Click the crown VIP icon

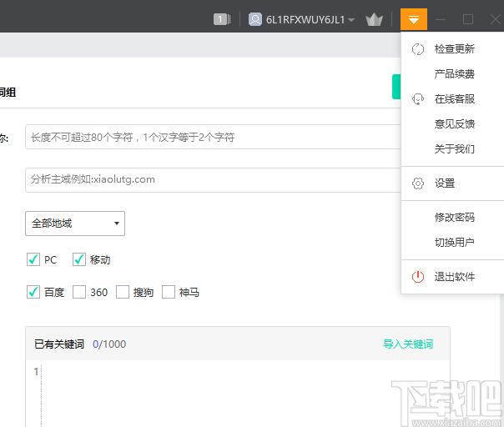374,20
